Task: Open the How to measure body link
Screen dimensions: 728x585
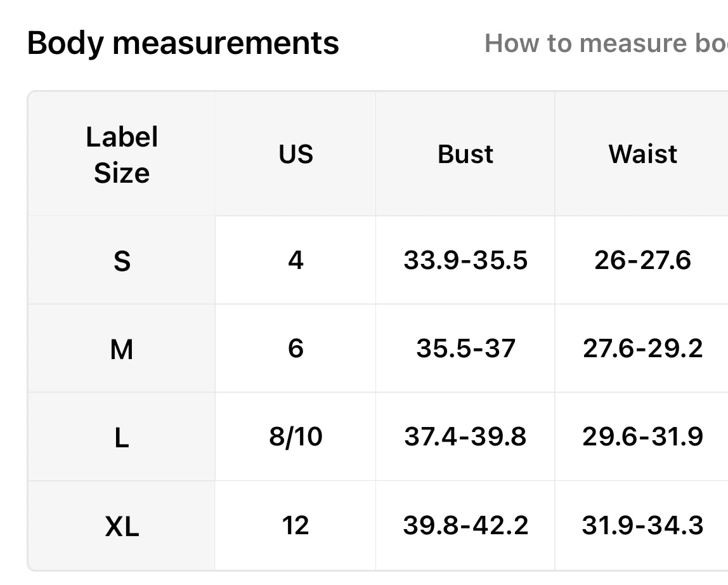Action: coord(606,43)
